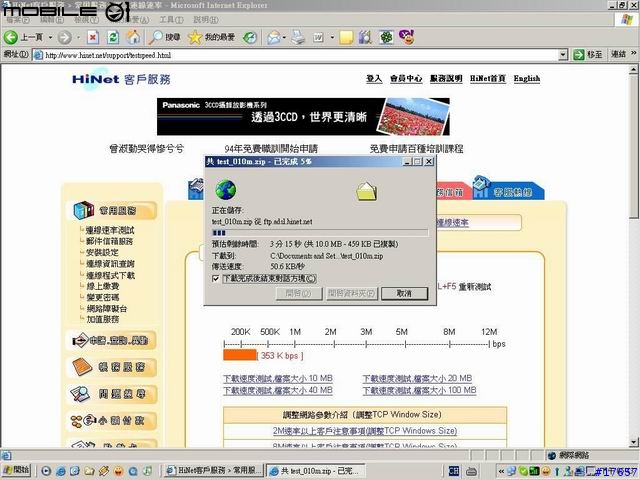Go to the Home page icon
Image resolution: width=640 pixels, height=480 pixels.
point(133,38)
